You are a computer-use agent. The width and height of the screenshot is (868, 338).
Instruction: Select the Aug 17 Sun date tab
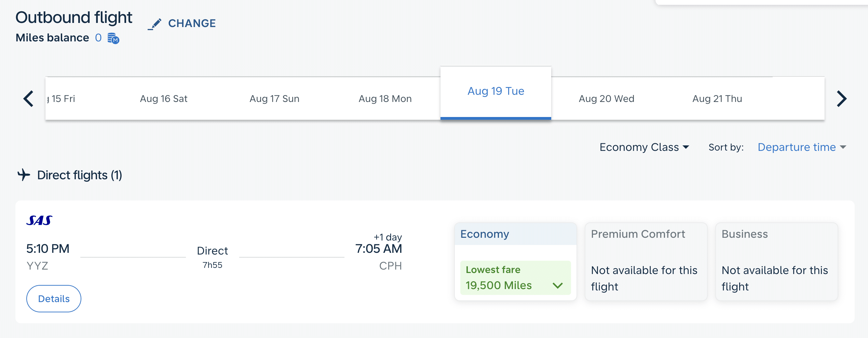(274, 99)
